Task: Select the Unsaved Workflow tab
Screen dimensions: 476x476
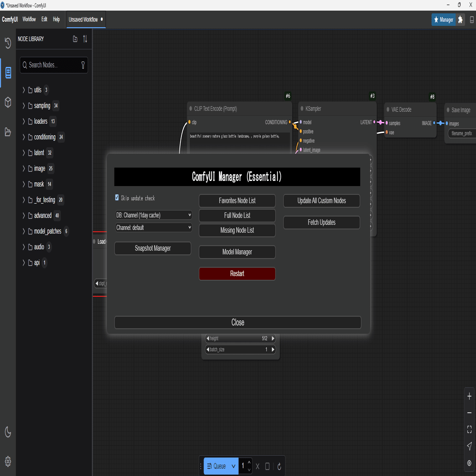Action: [86, 19]
